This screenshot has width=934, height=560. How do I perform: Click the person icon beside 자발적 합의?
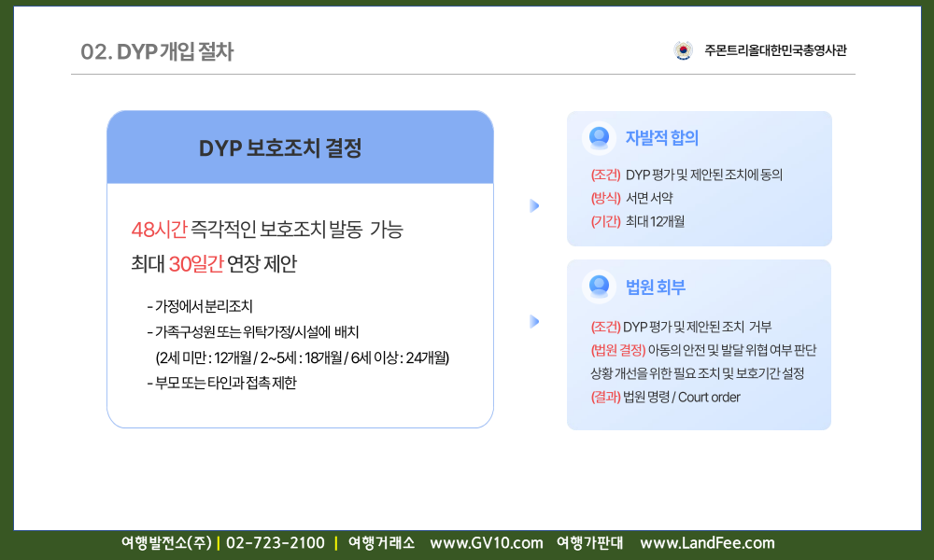click(599, 137)
